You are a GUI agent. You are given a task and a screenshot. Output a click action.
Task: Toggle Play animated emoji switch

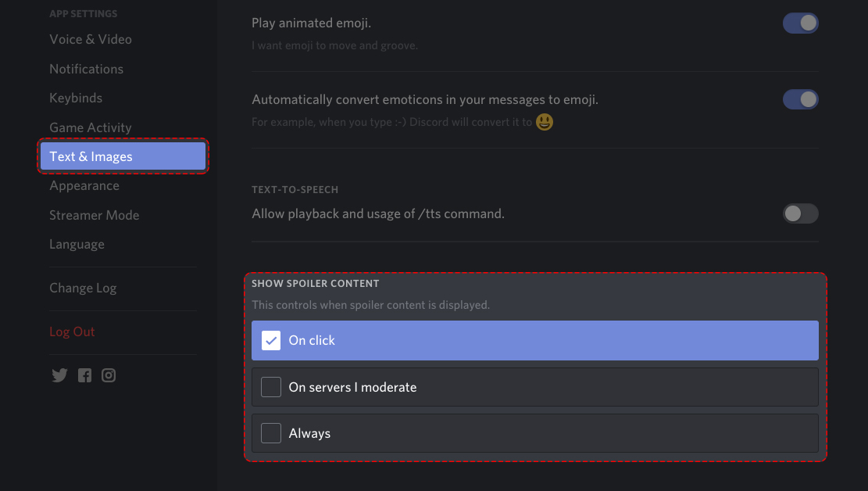(800, 23)
